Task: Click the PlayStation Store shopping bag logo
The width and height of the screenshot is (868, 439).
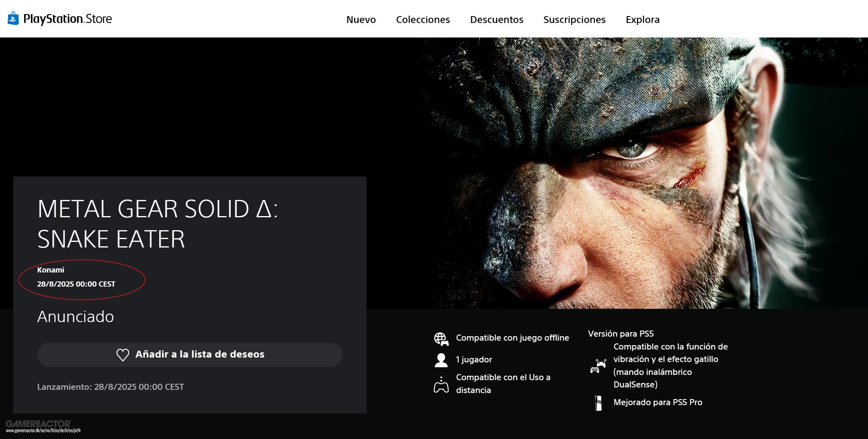Action: point(13,19)
